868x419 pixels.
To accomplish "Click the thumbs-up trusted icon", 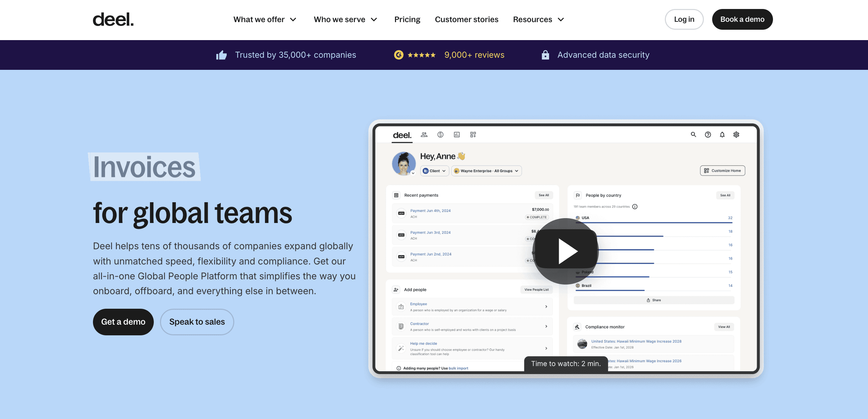I will point(221,55).
